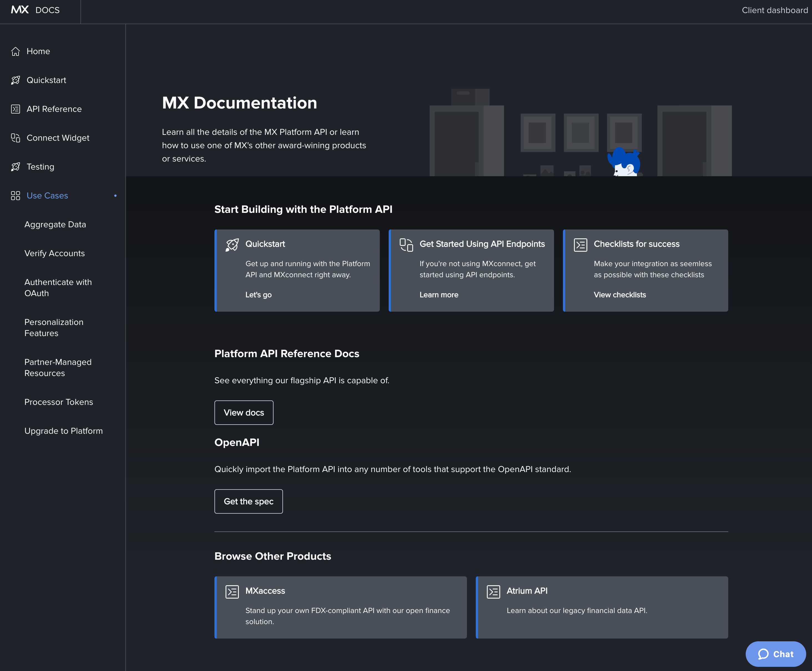Click the terminal icon on Checklists card
This screenshot has height=671, width=812.
[x=581, y=245]
